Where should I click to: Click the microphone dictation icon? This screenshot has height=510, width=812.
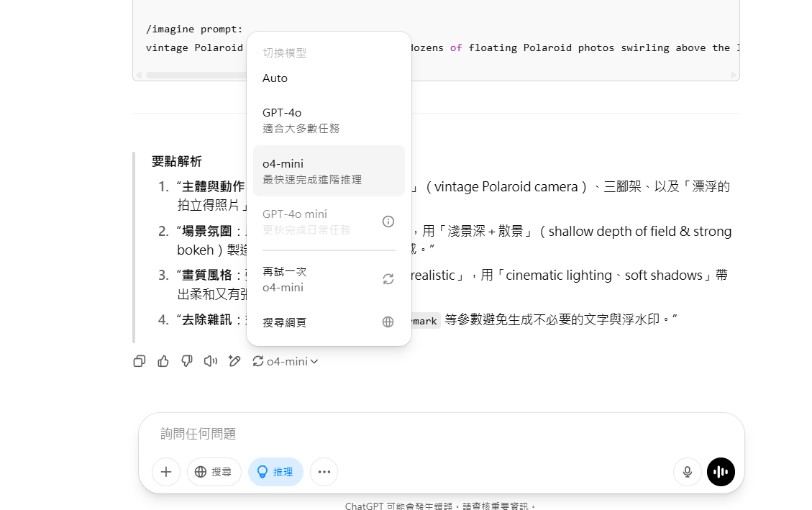[x=687, y=472]
